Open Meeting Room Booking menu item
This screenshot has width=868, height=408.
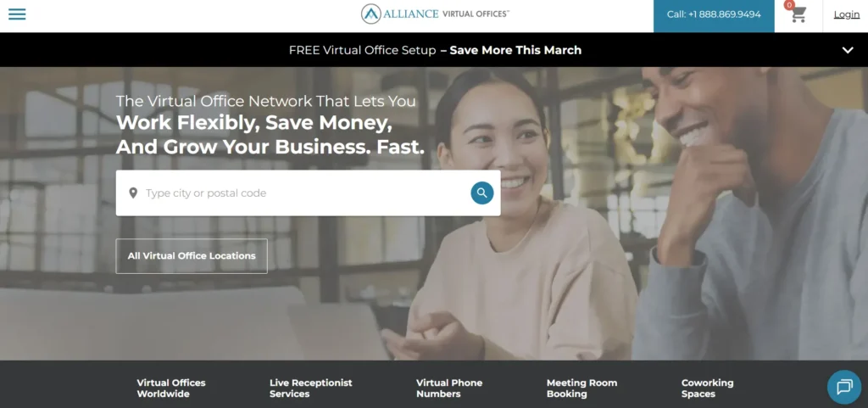coord(581,388)
